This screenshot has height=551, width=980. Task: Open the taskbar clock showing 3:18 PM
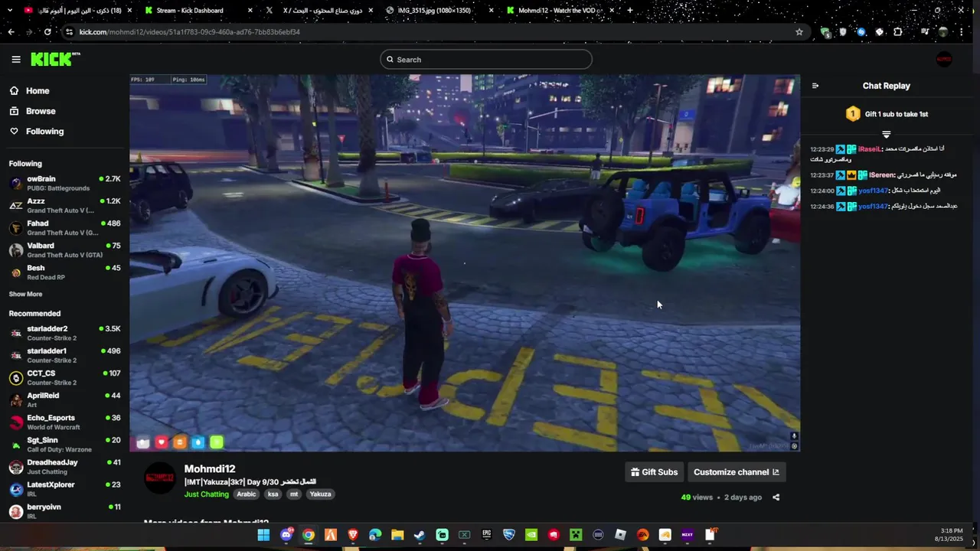(x=948, y=534)
